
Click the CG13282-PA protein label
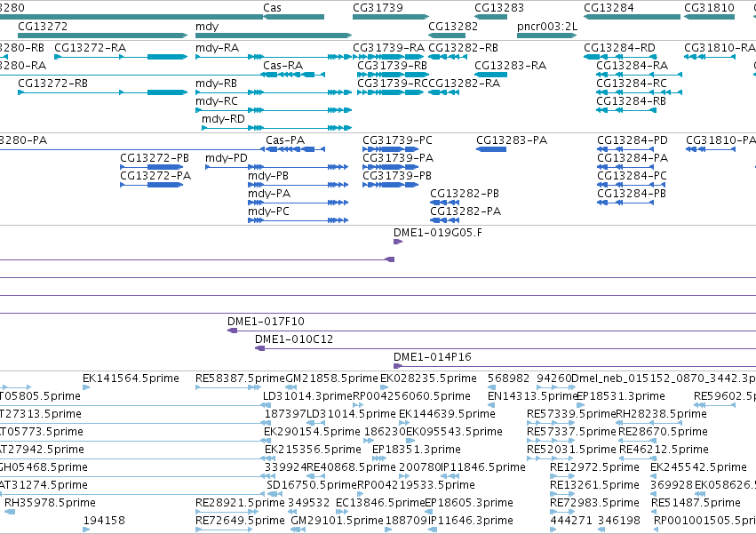(466, 211)
